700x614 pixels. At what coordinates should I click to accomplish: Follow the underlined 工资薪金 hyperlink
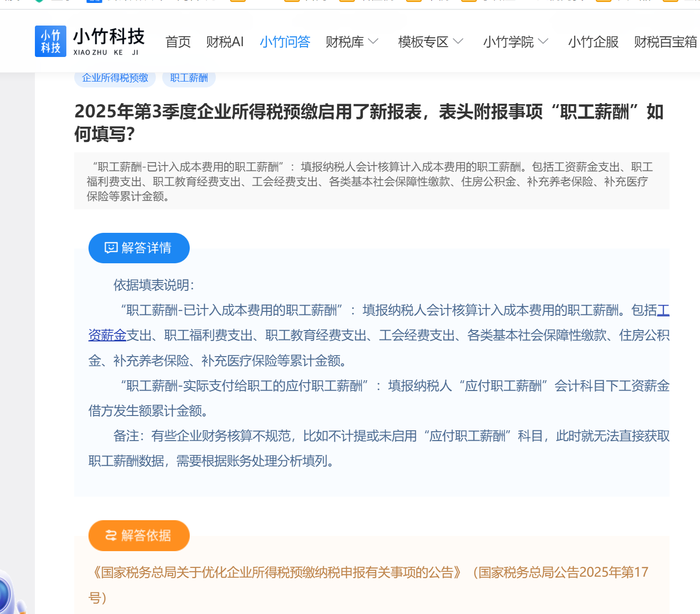[107, 335]
